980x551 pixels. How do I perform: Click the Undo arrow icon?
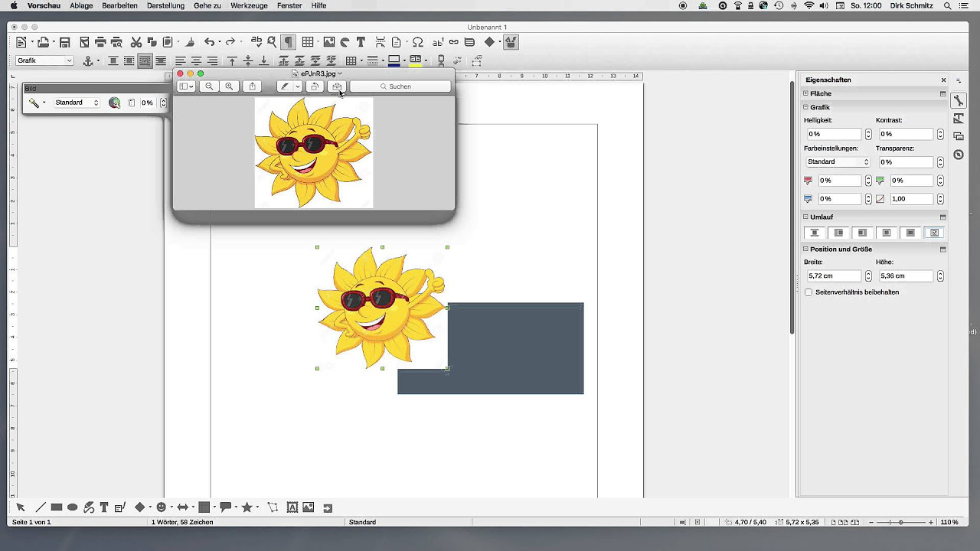(x=209, y=42)
